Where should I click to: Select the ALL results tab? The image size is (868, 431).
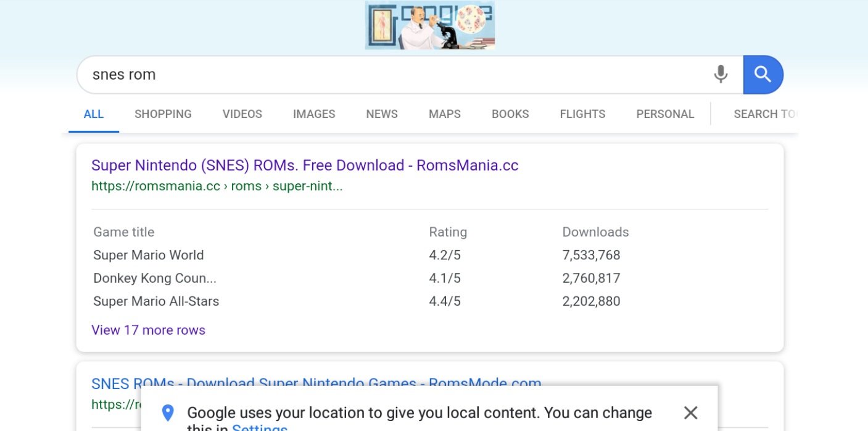[x=94, y=114]
